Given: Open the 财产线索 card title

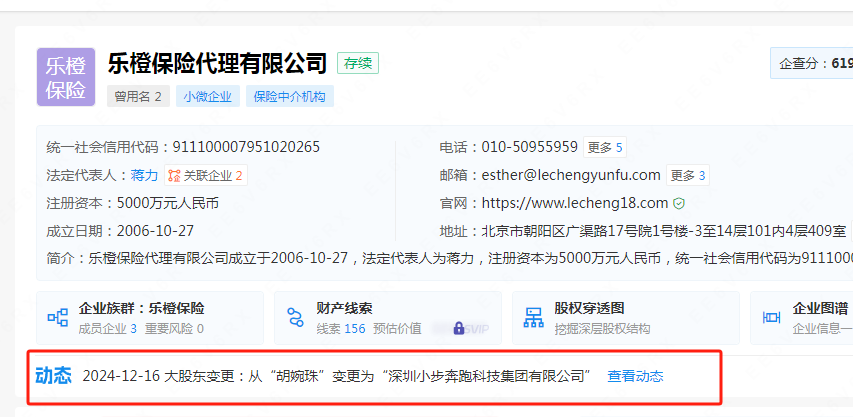Looking at the screenshot, I should click(x=344, y=308).
